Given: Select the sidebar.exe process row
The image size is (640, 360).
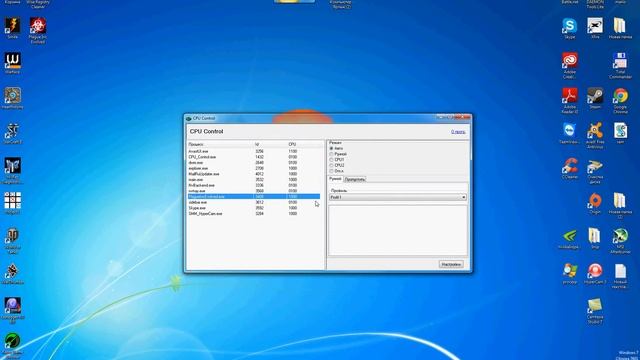Looking at the screenshot, I should (x=253, y=202).
